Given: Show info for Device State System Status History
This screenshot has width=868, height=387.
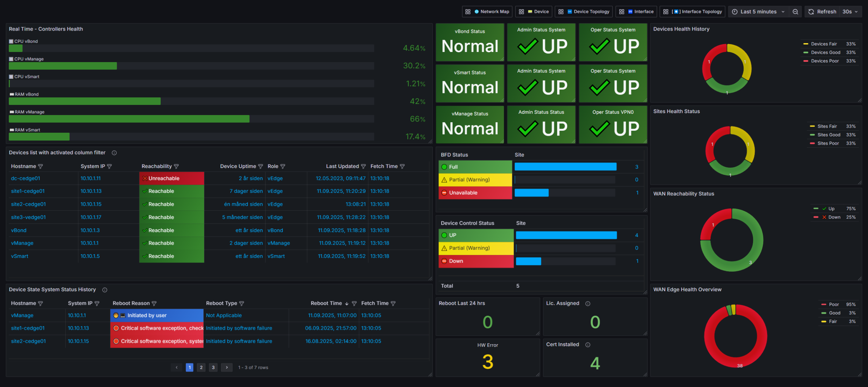Looking at the screenshot, I should 105,290.
